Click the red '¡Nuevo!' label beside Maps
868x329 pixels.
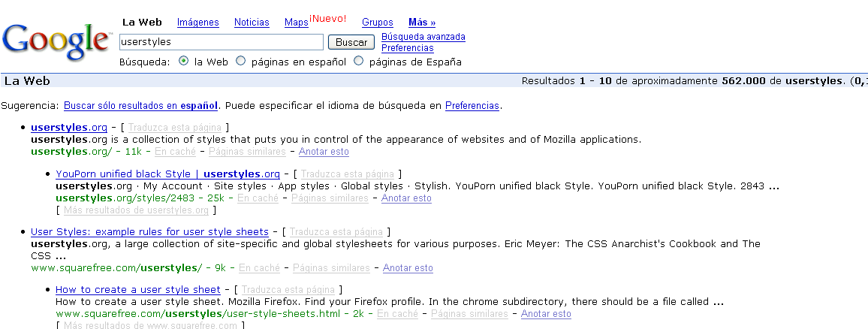click(x=327, y=18)
